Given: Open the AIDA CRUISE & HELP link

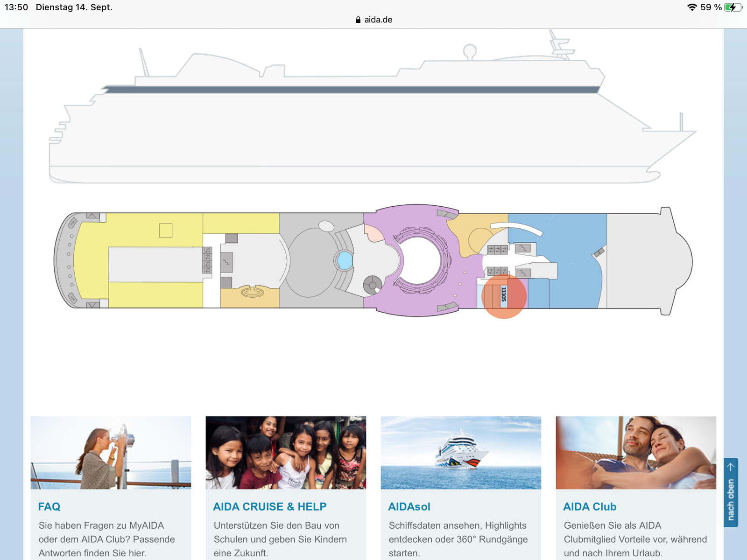Looking at the screenshot, I should (x=269, y=506).
